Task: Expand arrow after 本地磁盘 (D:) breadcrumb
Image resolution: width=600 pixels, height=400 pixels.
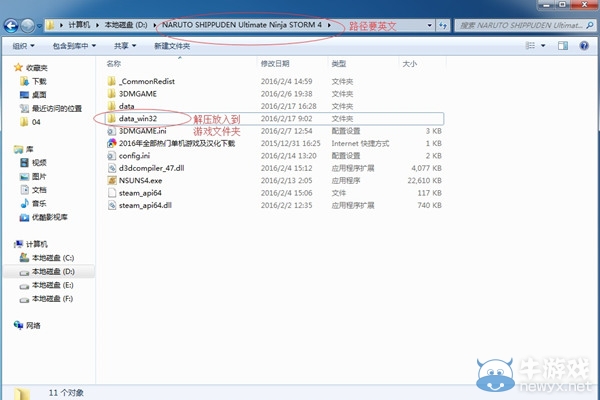Action: coord(155,25)
